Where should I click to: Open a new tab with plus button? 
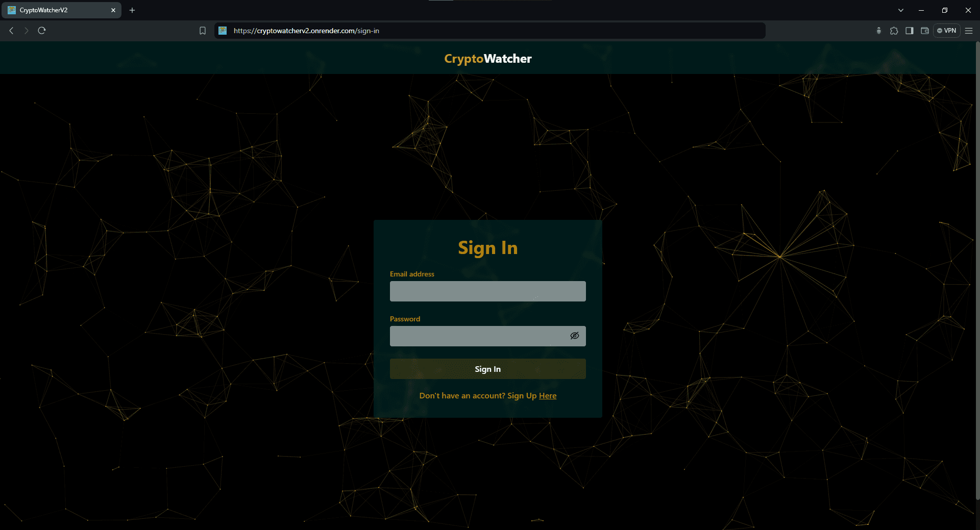click(x=132, y=10)
